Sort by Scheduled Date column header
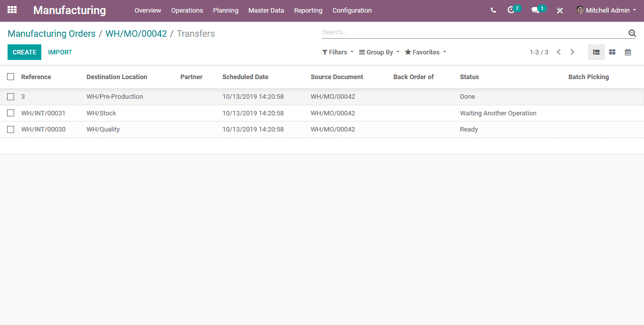The width and height of the screenshot is (644, 325). (x=245, y=77)
